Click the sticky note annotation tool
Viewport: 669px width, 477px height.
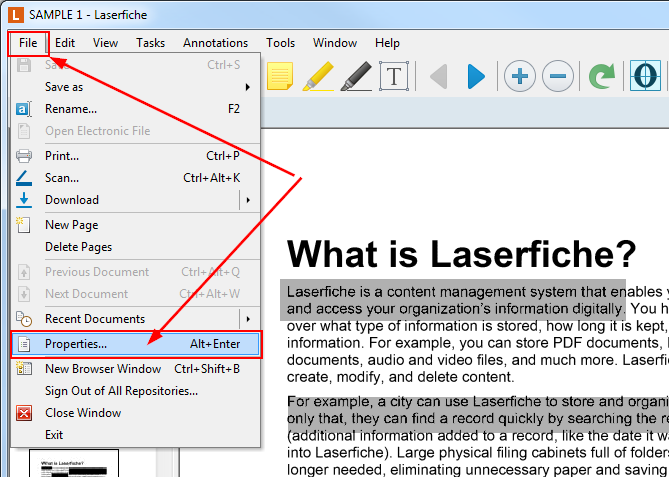coord(280,76)
